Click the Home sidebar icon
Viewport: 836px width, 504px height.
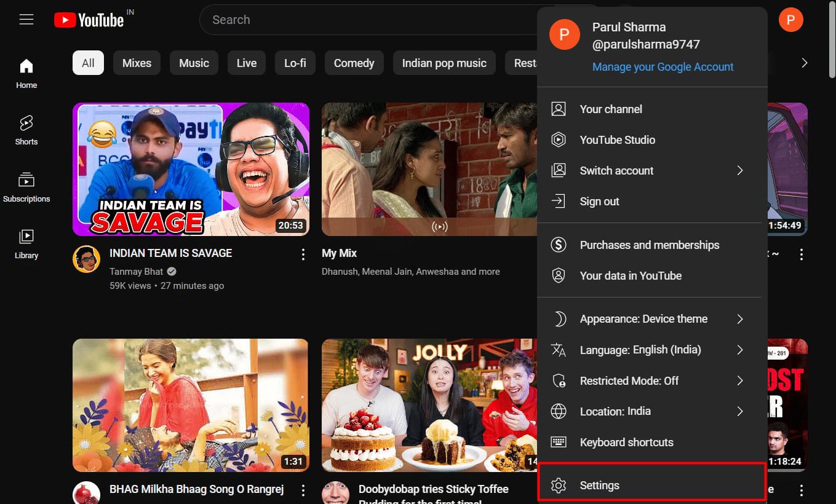pyautogui.click(x=26, y=73)
